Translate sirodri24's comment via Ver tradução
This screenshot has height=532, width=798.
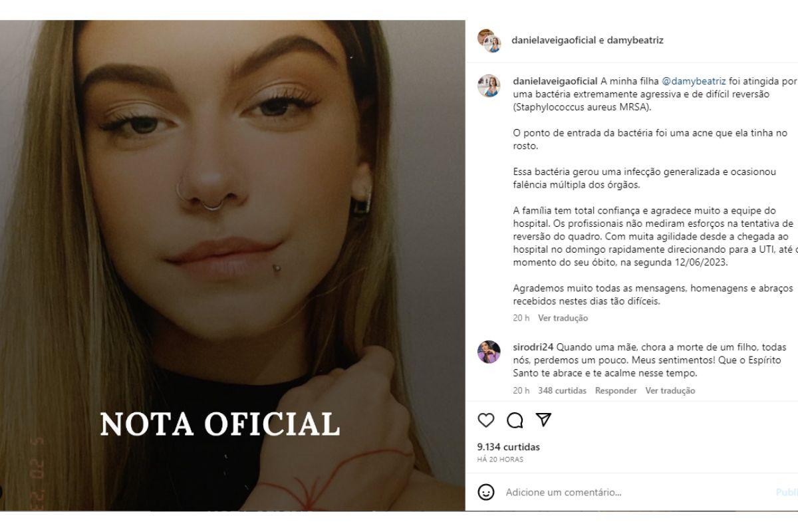670,390
